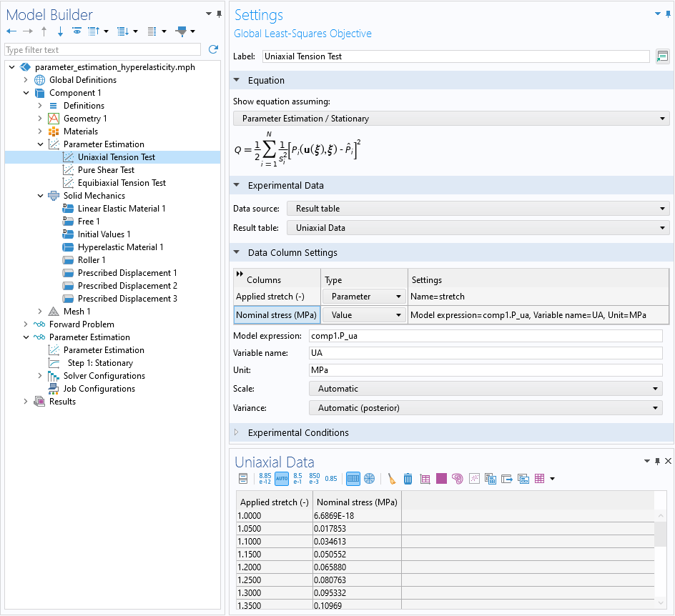The width and height of the screenshot is (675, 616).
Task: Expand the Results node in tree
Action: [x=26, y=402]
